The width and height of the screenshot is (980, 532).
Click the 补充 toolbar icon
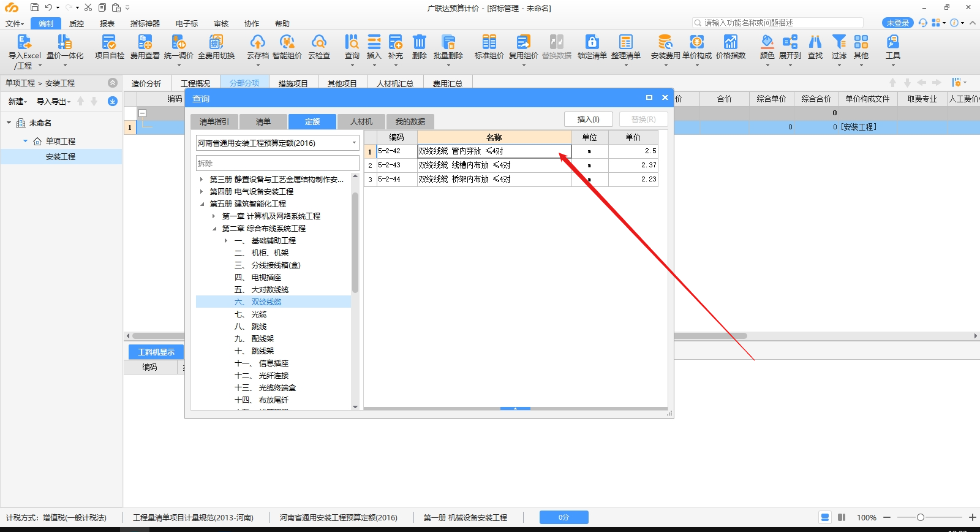[396, 42]
